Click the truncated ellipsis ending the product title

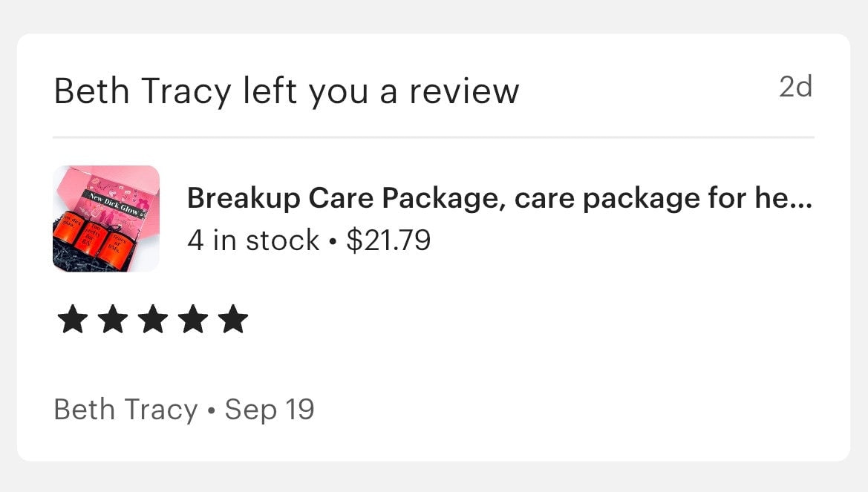click(x=803, y=200)
